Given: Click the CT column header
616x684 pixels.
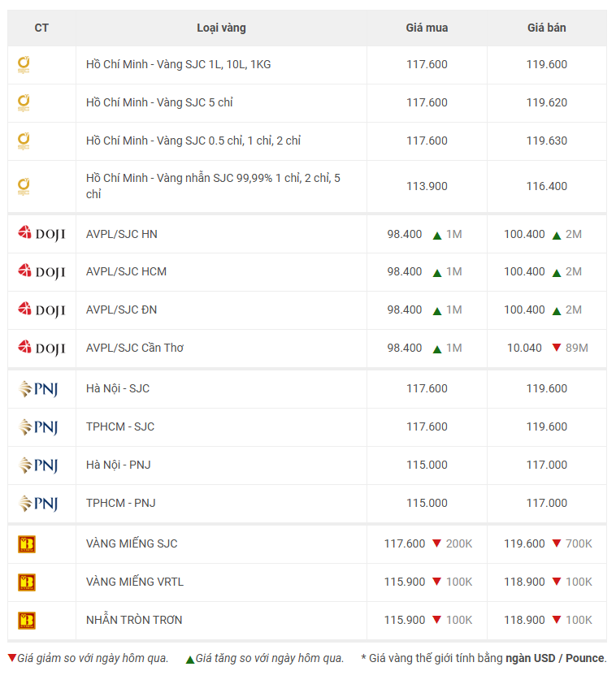Looking at the screenshot, I should 41,28.
